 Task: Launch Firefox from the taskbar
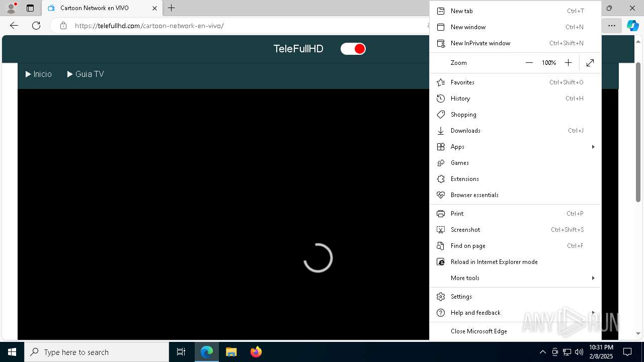coord(256,352)
